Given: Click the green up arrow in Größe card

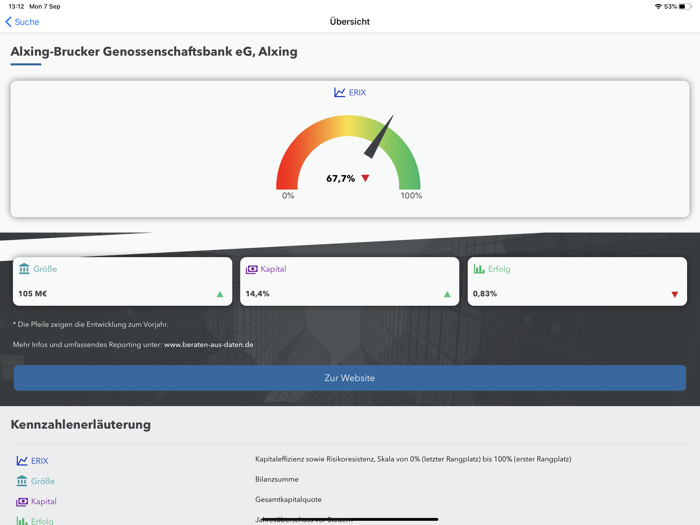Looking at the screenshot, I should point(220,294).
